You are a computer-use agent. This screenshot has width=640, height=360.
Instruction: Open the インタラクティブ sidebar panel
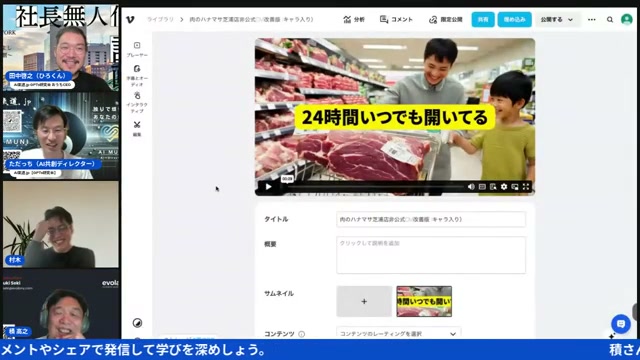coord(137,102)
